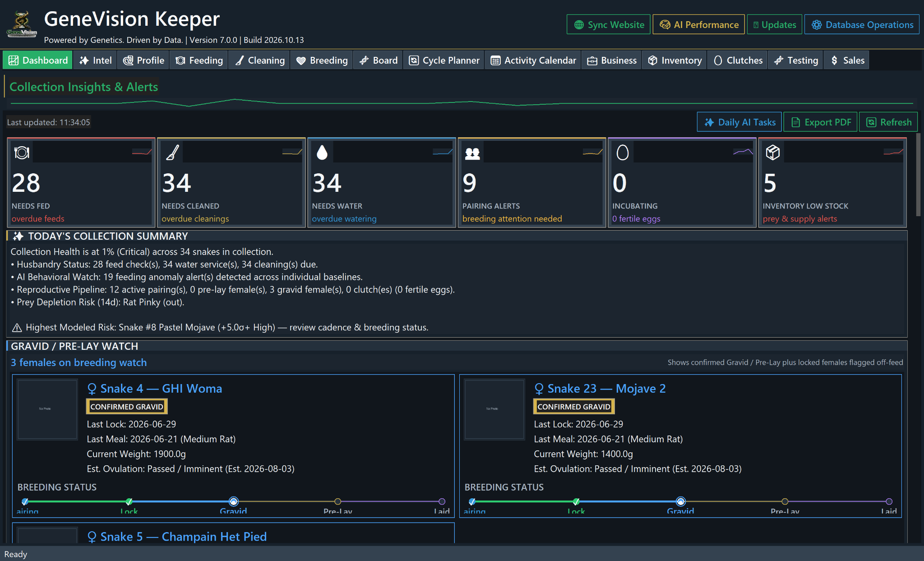Click '3 females on breeding watch' text
Image resolution: width=924 pixels, height=561 pixels.
point(79,363)
